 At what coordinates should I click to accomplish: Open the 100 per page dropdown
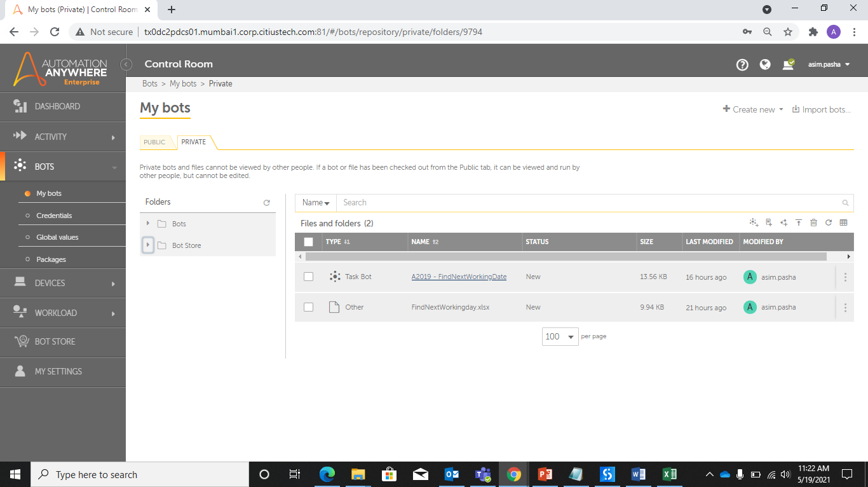click(x=560, y=336)
